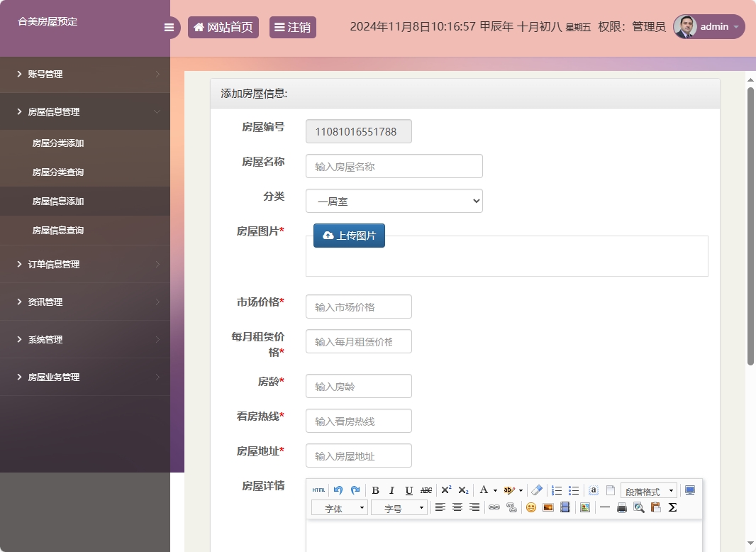The height and width of the screenshot is (552, 756).
Task: Toggle italic text formatting
Action: pyautogui.click(x=391, y=490)
